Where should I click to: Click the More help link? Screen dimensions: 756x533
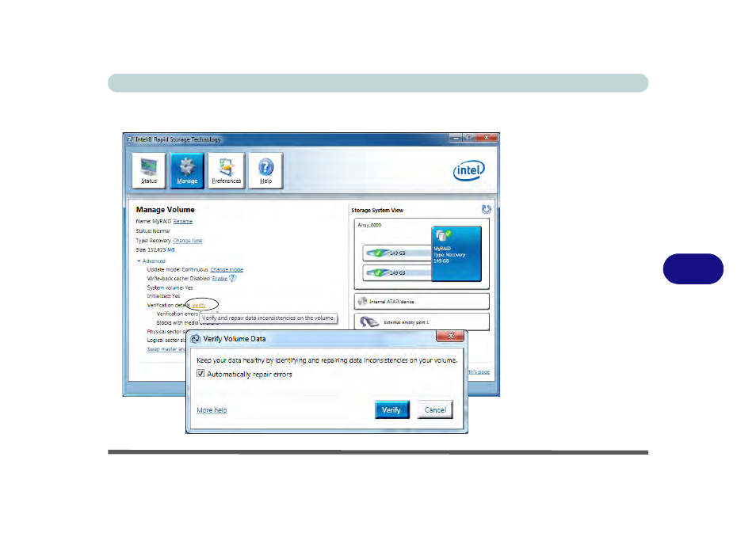pos(212,410)
